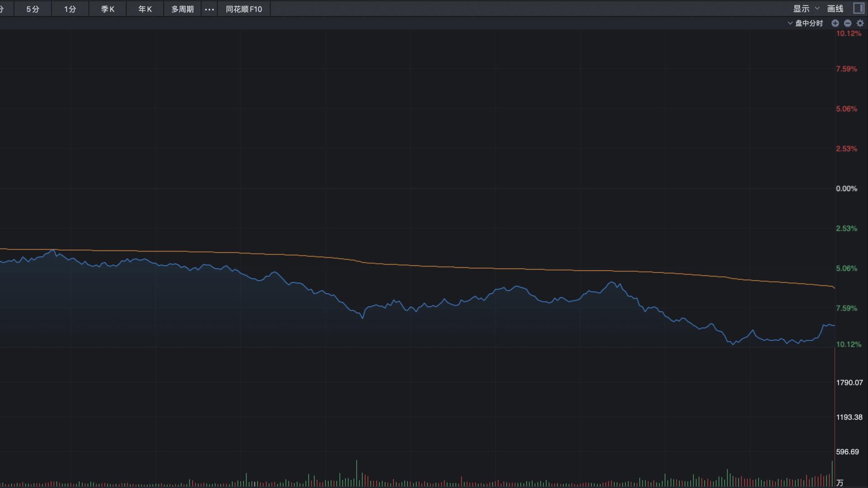Viewport: 868px width, 488px height.
Task: Zoom in with the plus icon
Action: 835,23
